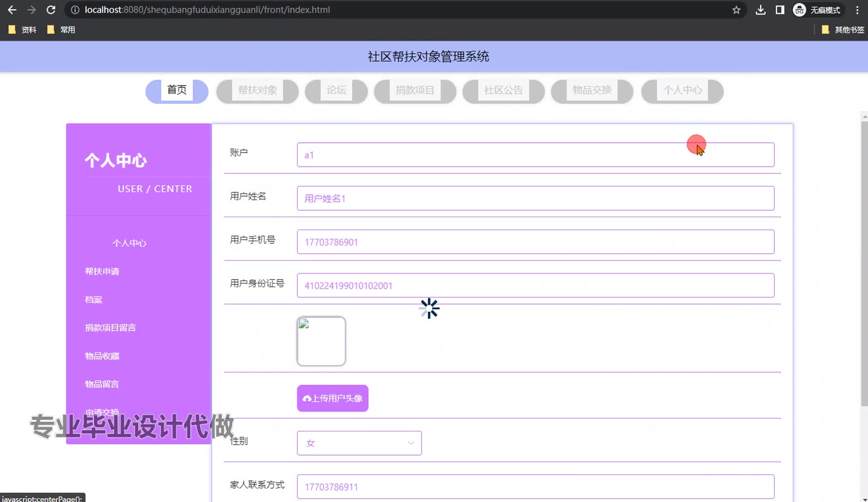Open the incognito profile icon
Screen dimensions: 868x502
[817, 10]
